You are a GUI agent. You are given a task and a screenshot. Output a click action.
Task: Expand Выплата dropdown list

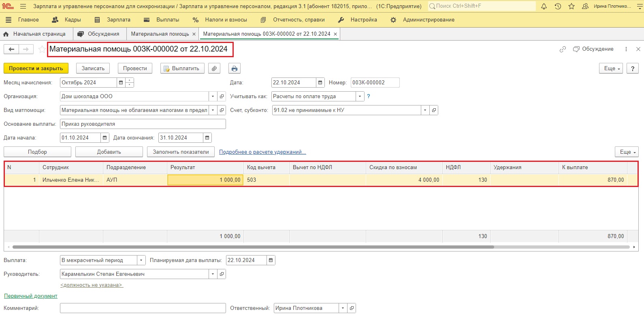tap(141, 260)
